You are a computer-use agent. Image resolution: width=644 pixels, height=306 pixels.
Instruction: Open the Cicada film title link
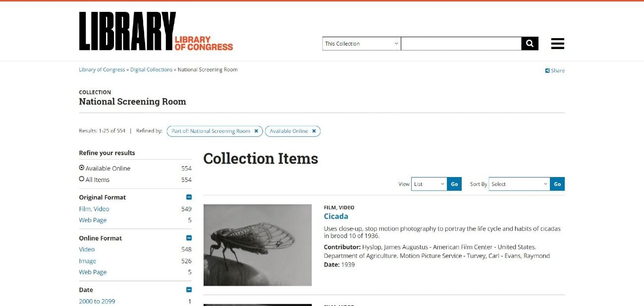pos(336,216)
